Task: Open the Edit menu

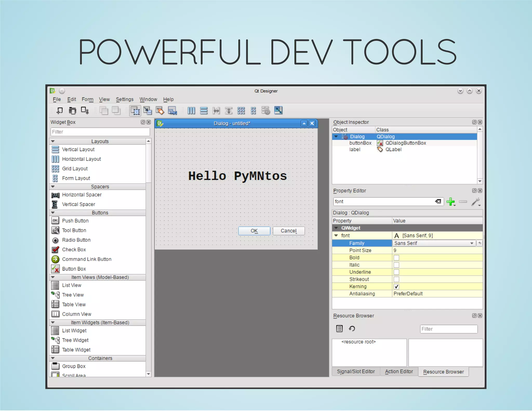Action: tap(71, 99)
